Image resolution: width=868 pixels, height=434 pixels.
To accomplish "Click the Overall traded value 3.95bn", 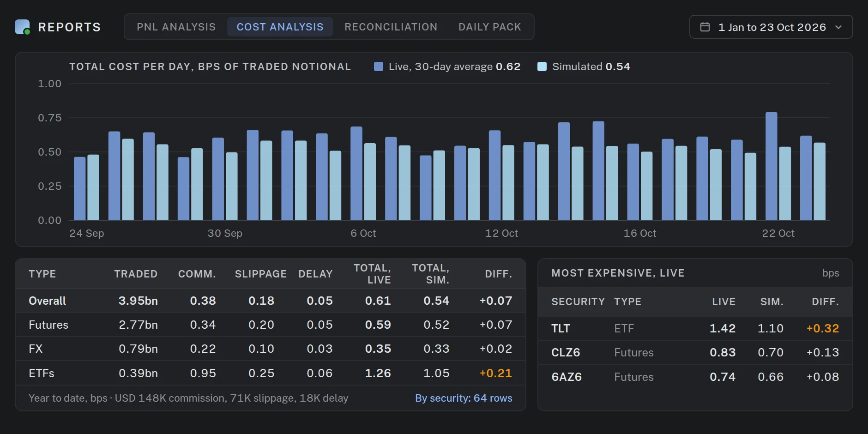I will [138, 301].
